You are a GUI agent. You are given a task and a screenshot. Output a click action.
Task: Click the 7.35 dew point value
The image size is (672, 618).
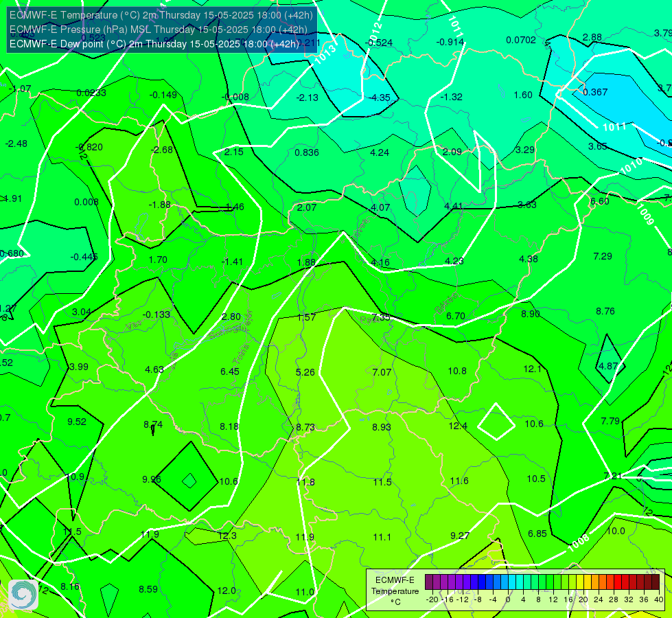click(381, 317)
